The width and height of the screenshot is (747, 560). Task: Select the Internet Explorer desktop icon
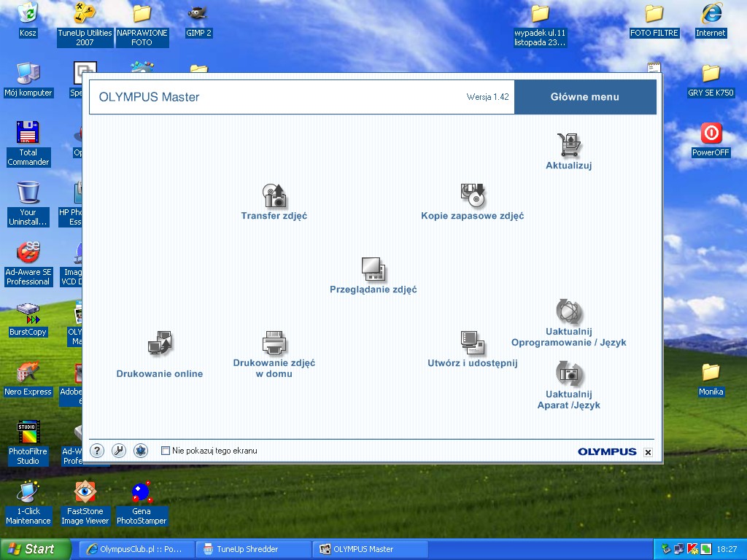click(711, 20)
